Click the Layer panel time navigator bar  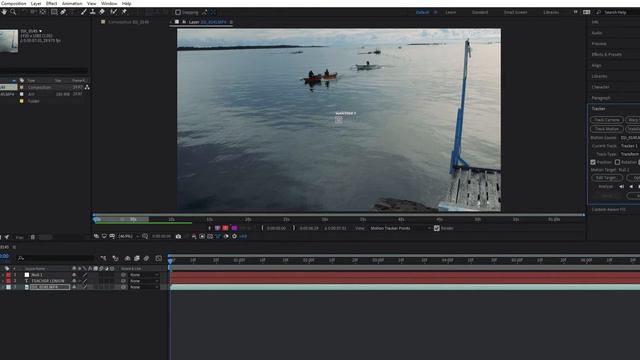[x=338, y=215]
